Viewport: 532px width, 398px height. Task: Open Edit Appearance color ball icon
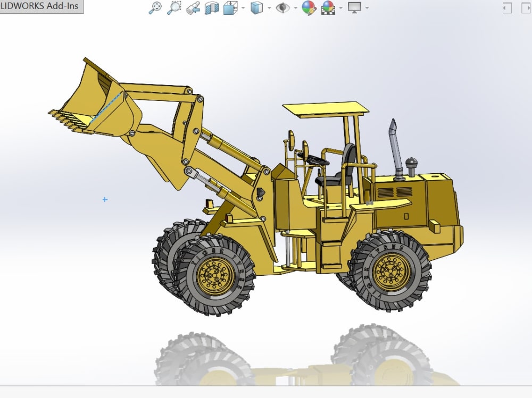tap(309, 8)
